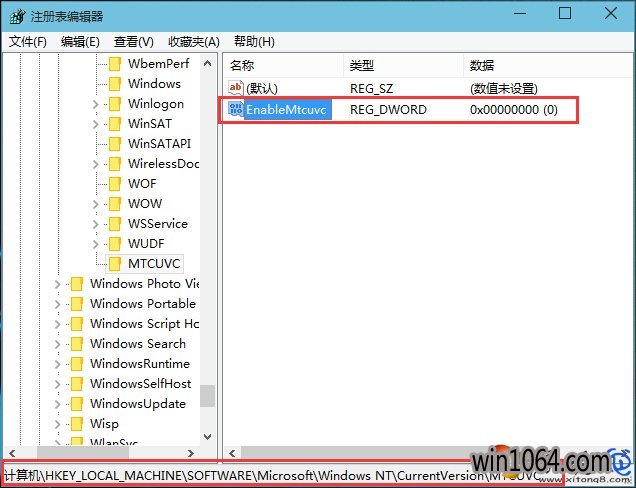
Task: Click the values pane scroll left arrow
Action: tap(232, 453)
